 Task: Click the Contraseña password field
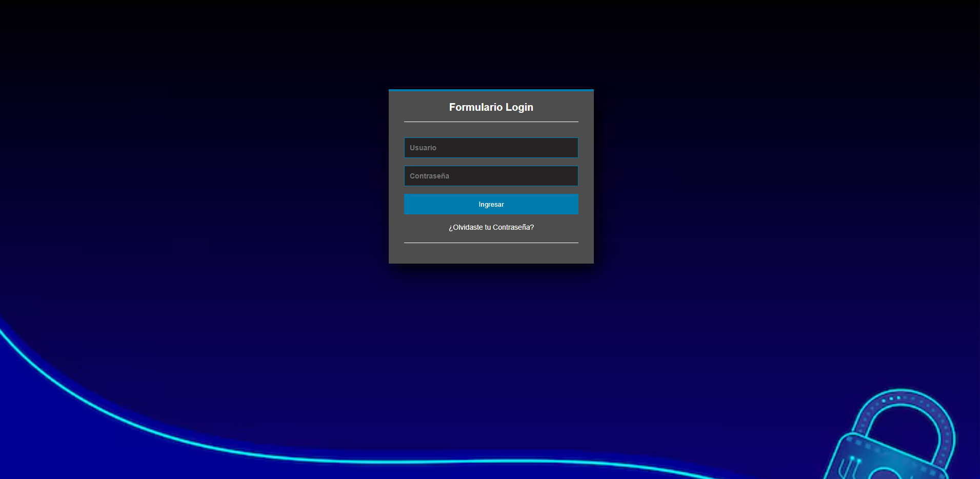click(491, 176)
